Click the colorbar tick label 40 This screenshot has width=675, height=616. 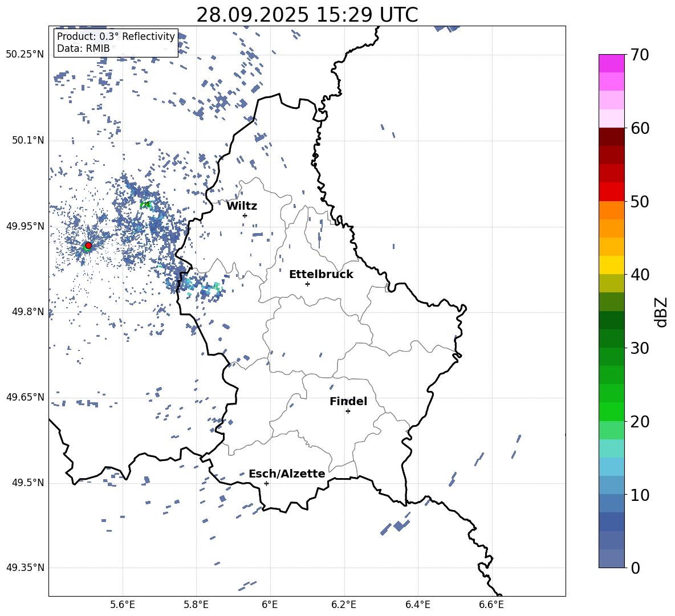pyautogui.click(x=640, y=275)
